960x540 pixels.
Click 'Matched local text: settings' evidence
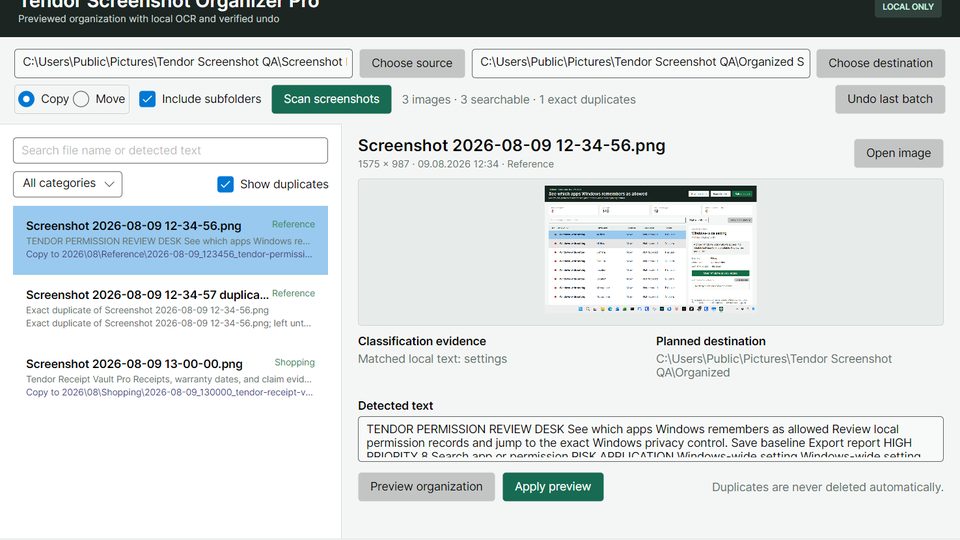432,359
